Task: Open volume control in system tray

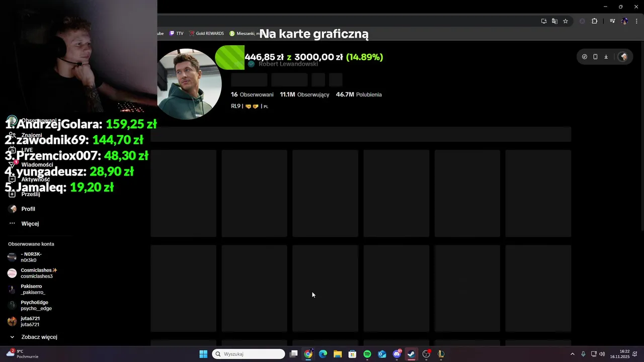Action: (x=602, y=354)
